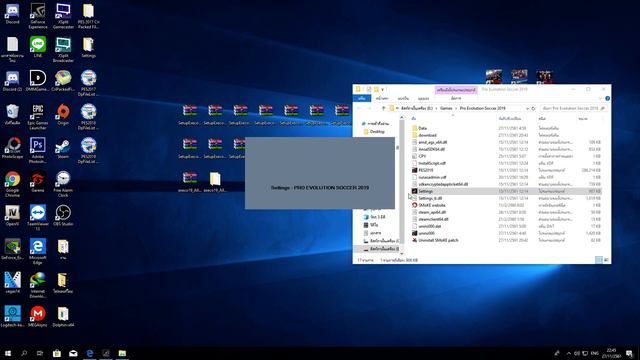Select the Garena desktop shortcut

[x=38, y=182]
